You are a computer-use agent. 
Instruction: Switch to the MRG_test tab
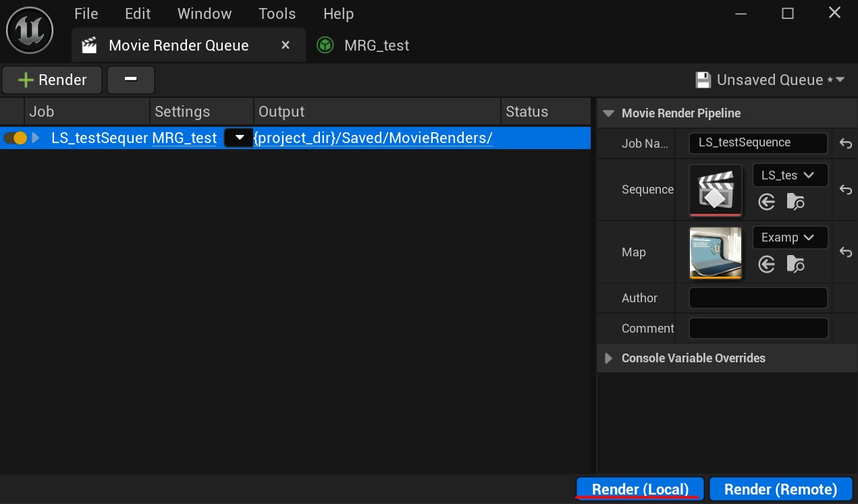coord(376,45)
